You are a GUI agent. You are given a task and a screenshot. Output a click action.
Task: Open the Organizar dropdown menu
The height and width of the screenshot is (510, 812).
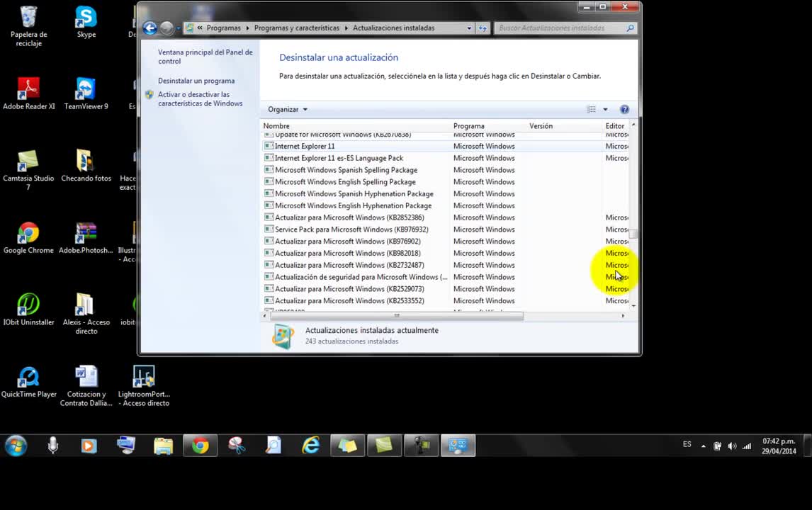(288, 109)
